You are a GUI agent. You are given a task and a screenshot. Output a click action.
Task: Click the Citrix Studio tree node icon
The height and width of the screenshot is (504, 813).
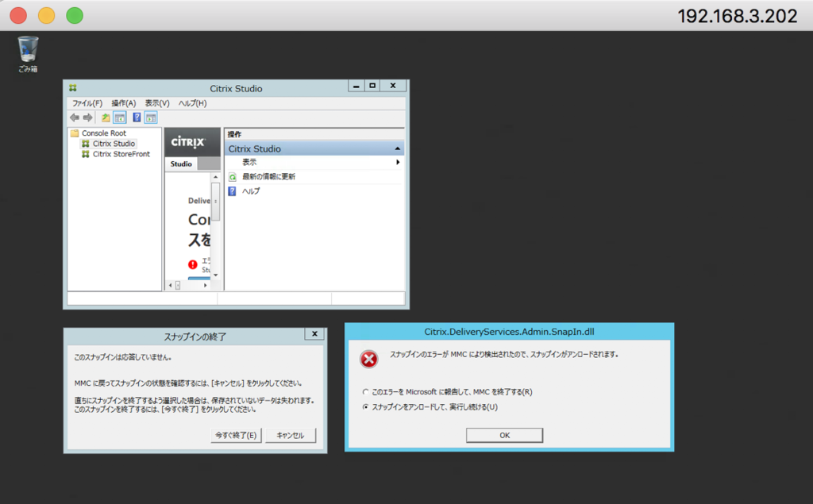pos(86,144)
